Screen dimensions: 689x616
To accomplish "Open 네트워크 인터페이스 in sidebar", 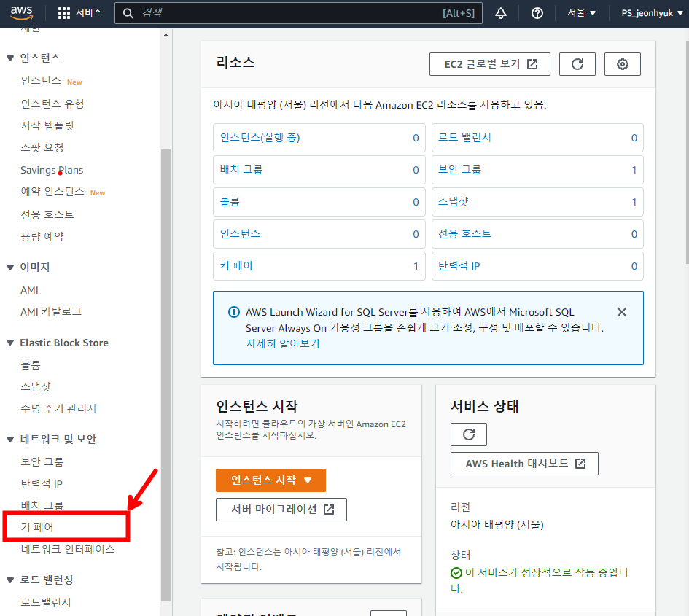I will click(x=68, y=549).
